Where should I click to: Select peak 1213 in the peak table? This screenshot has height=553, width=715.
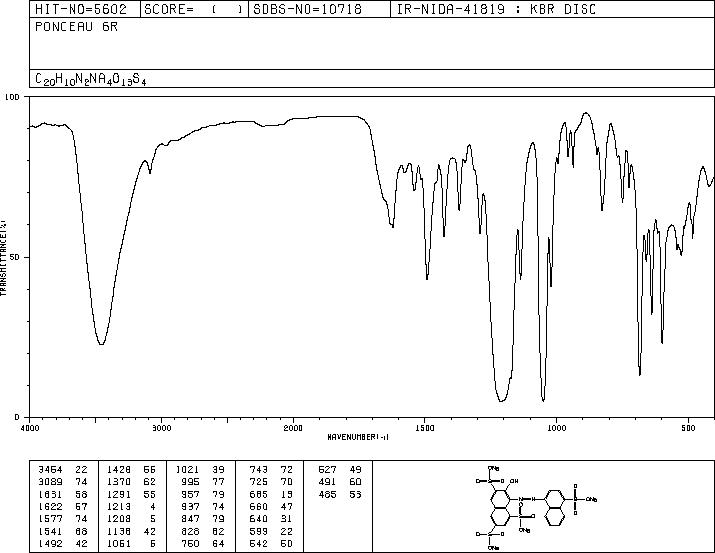119,506
